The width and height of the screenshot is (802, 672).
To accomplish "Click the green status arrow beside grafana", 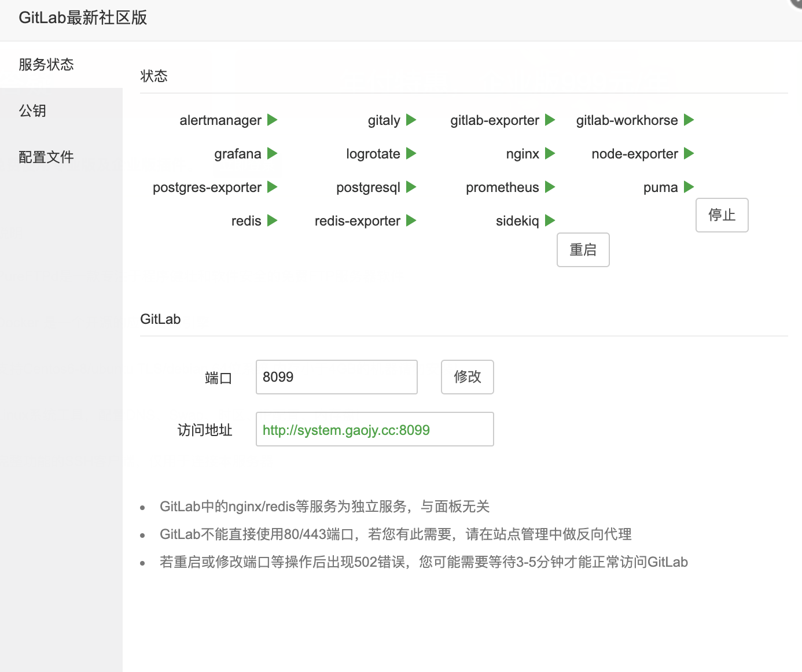I will tap(273, 154).
